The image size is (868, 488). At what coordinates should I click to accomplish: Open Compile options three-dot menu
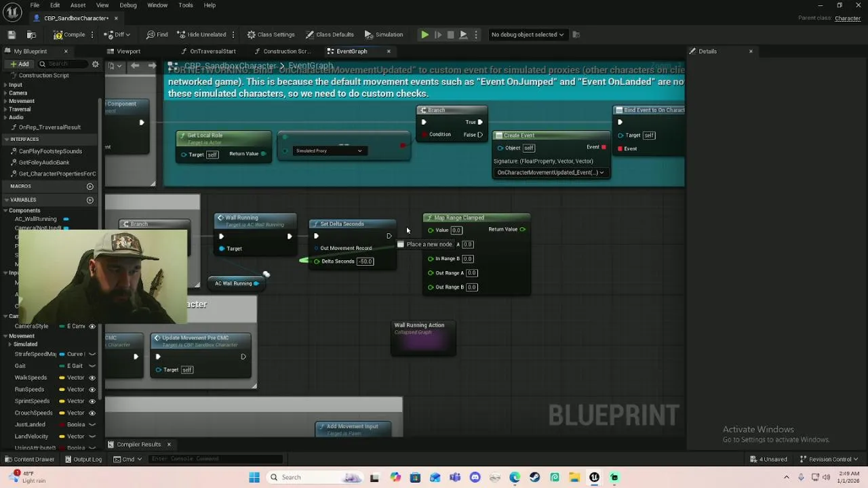click(x=94, y=35)
